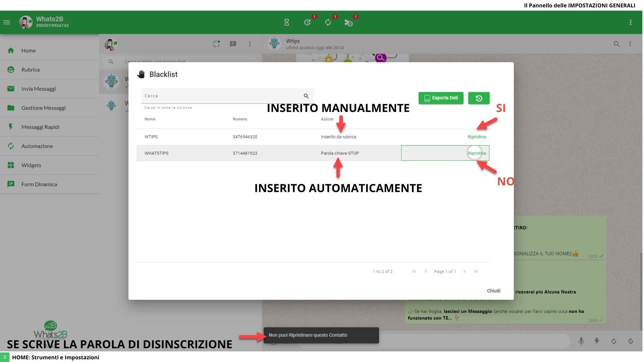This screenshot has height=362, width=644.
Task: Click the search icon in the chat list
Action: 111,62
